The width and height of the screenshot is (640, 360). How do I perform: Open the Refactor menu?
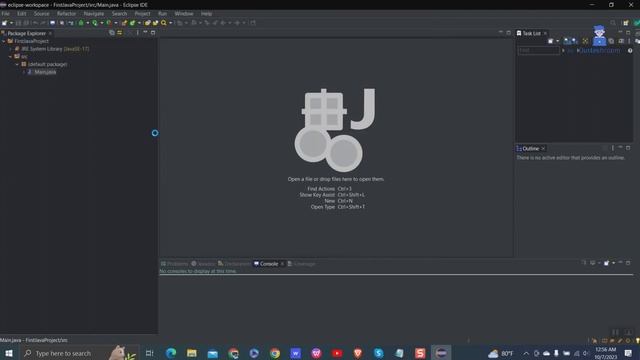click(66, 13)
